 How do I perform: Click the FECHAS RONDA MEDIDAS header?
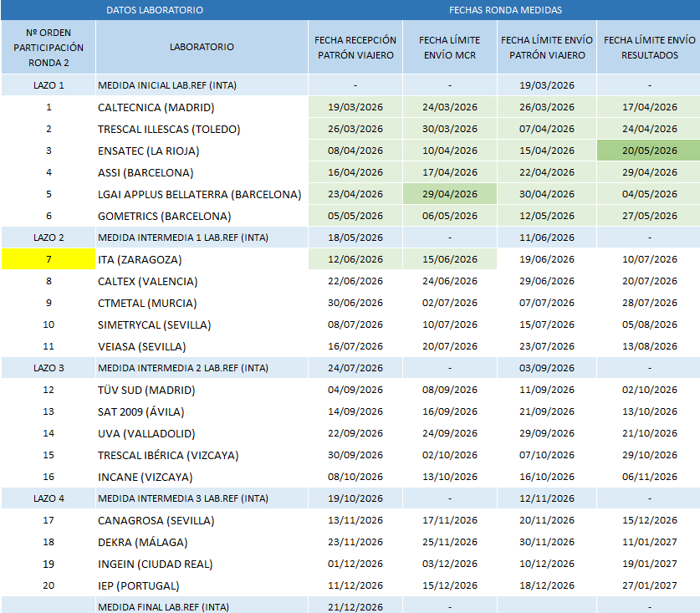pos(505,10)
